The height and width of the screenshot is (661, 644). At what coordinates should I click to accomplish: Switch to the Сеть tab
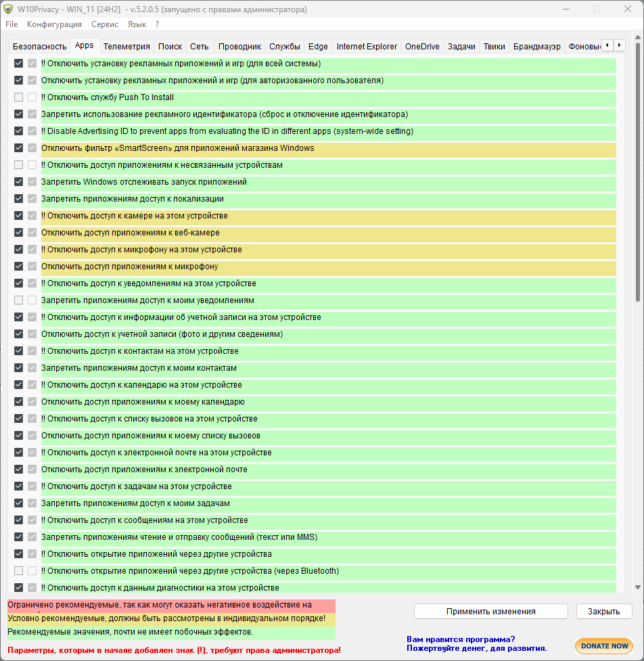[x=199, y=47]
